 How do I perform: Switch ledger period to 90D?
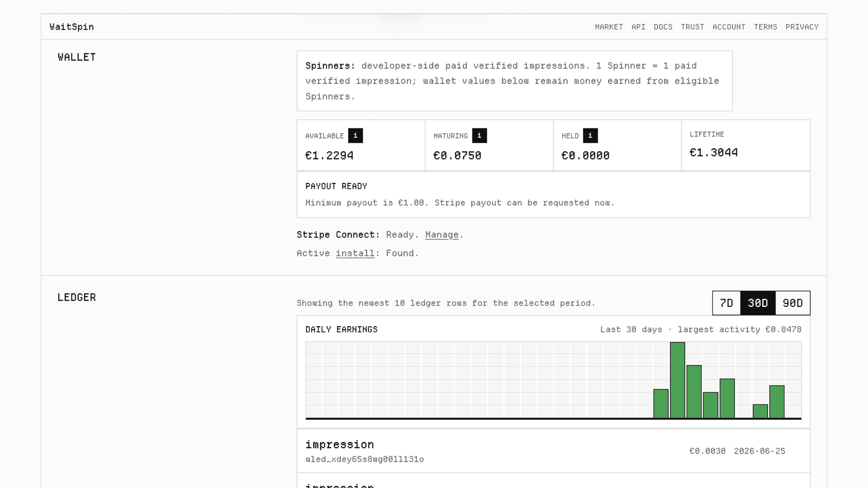pos(793,303)
